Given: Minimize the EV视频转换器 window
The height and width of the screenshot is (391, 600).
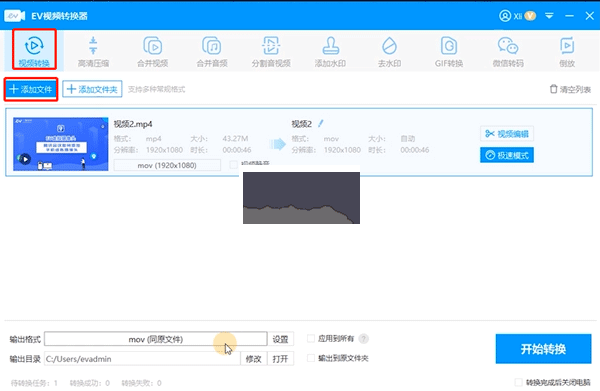Looking at the screenshot, I should (569, 16).
